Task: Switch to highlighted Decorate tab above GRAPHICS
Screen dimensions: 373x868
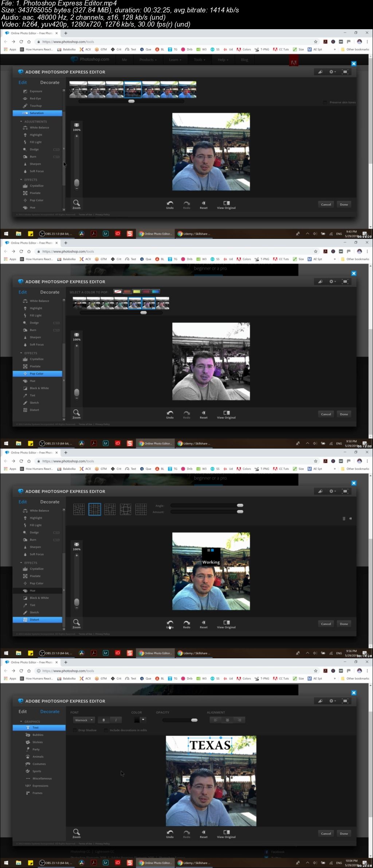Action: [x=50, y=712]
